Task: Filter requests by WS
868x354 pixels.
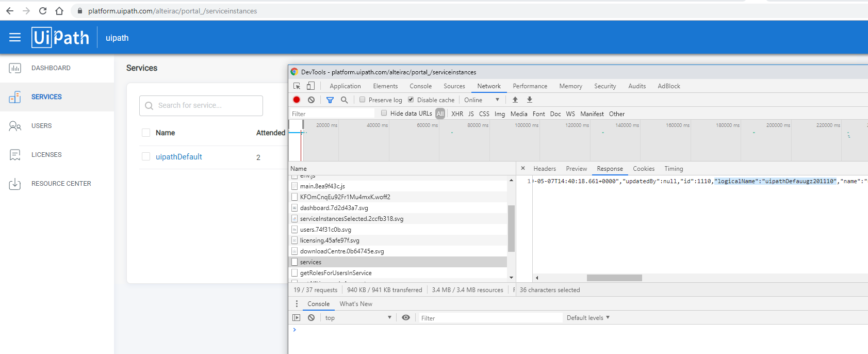Action: (x=570, y=114)
